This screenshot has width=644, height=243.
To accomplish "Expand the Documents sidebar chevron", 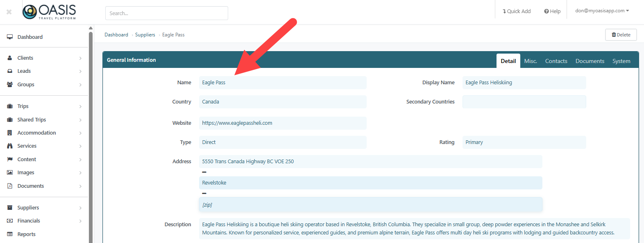I will click(x=80, y=186).
